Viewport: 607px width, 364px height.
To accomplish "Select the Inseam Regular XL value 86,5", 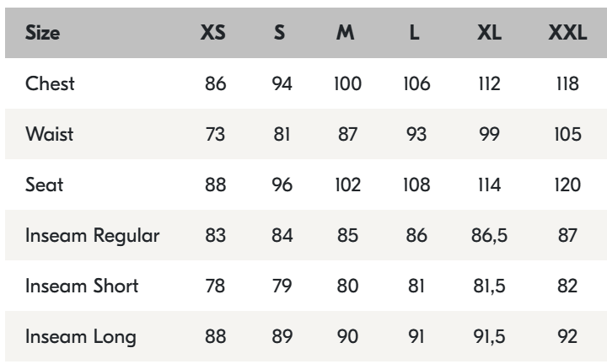I will click(x=490, y=235).
